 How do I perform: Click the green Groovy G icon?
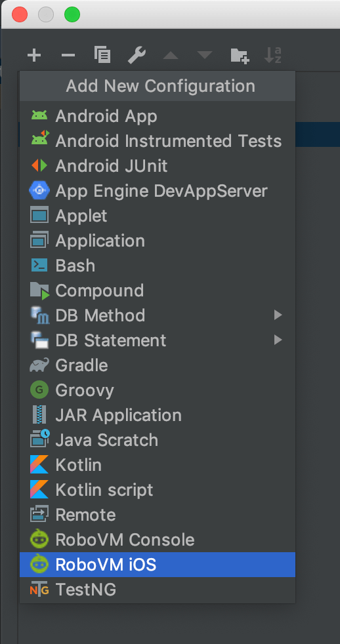click(39, 390)
